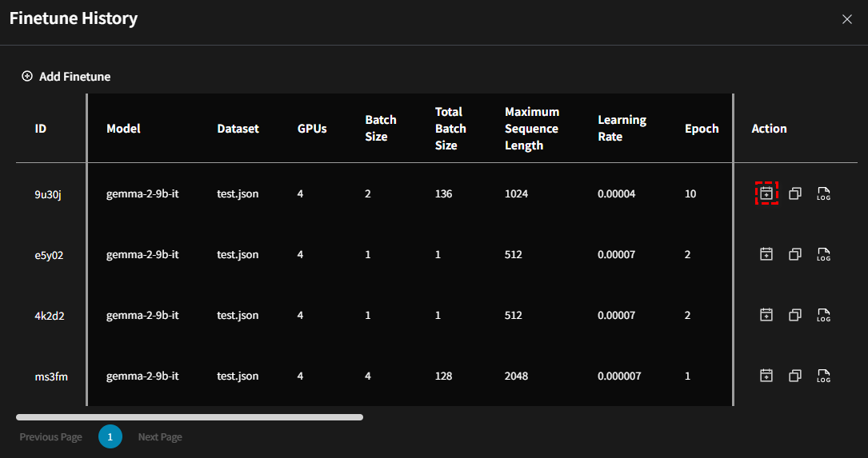
Task: Duplicate the 4k2d2 finetune entry
Action: 795,315
